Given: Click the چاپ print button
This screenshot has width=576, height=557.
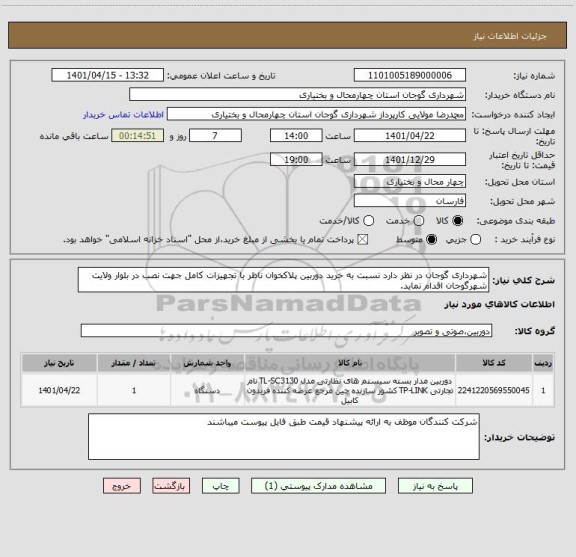Looking at the screenshot, I should [x=220, y=486].
